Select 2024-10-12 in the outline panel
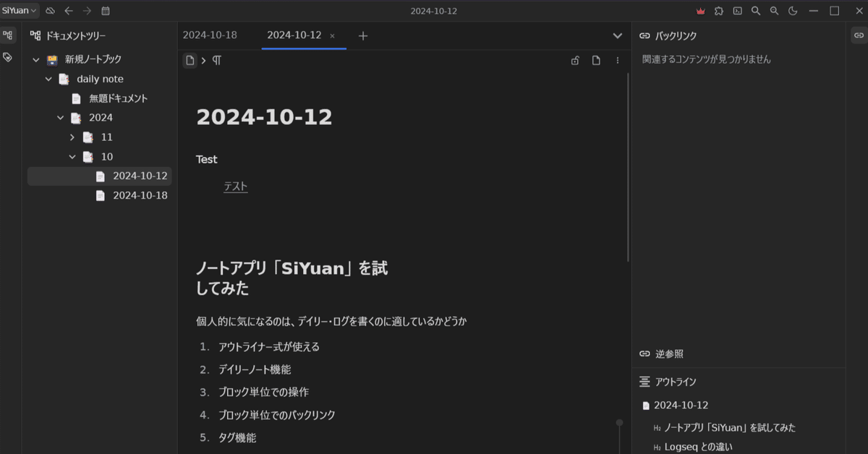 (681, 406)
